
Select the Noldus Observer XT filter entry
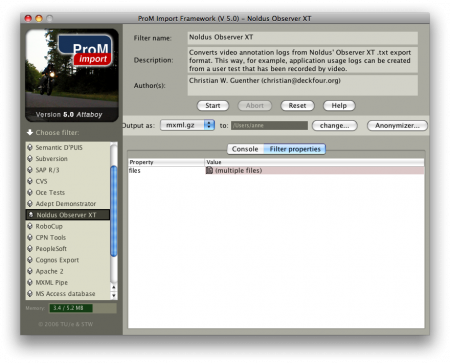[68, 215]
